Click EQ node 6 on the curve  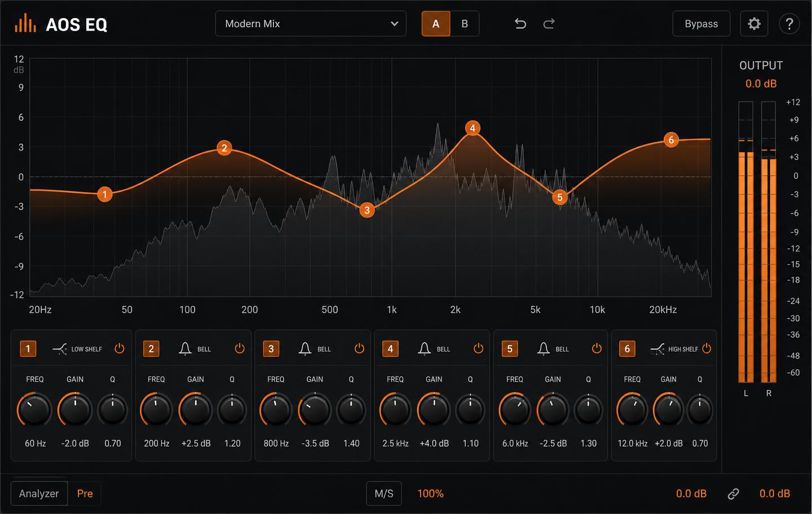[x=671, y=140]
